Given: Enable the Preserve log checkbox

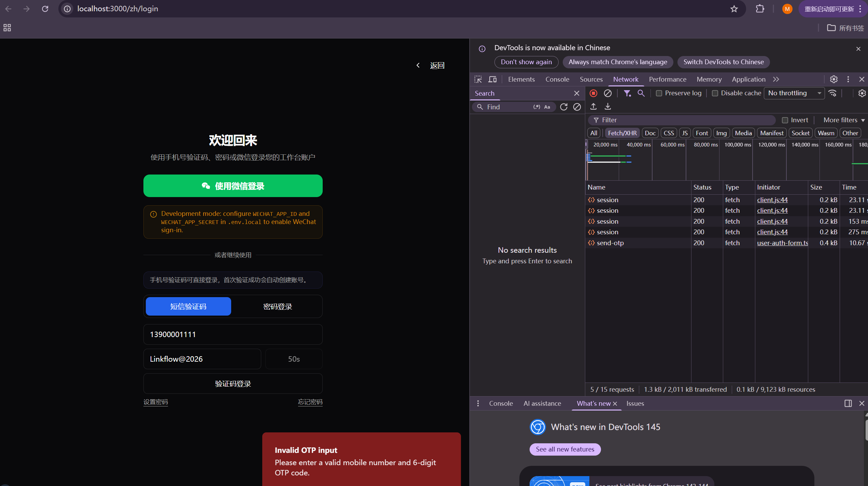Looking at the screenshot, I should [659, 93].
